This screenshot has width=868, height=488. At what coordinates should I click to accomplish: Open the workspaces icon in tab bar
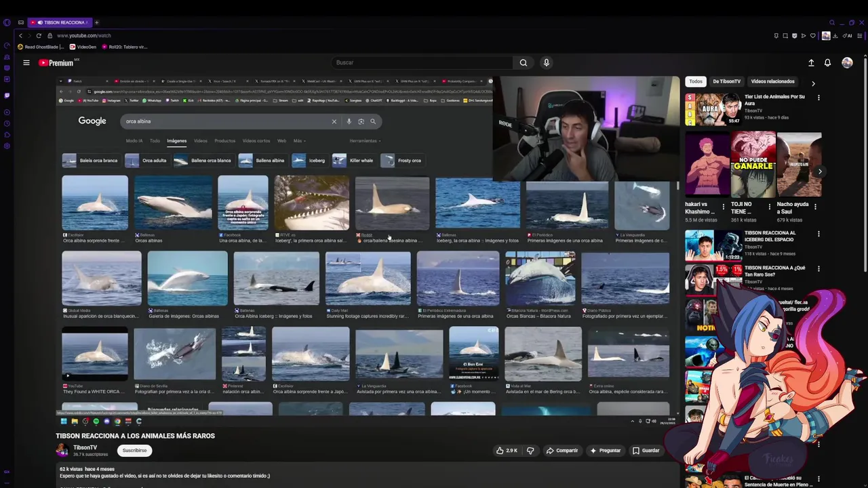[21, 22]
